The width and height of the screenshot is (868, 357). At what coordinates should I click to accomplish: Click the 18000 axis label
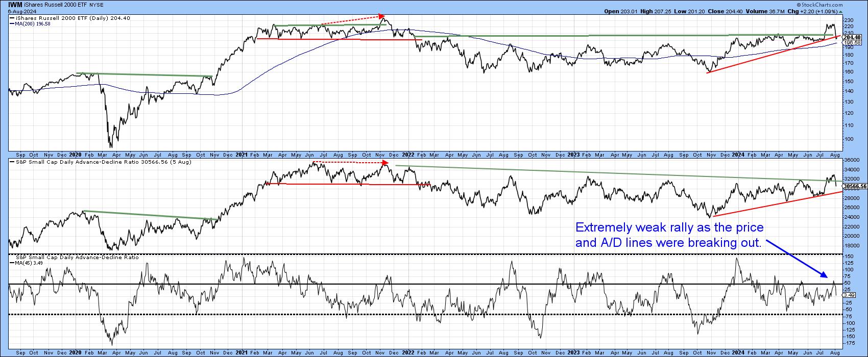pos(852,245)
